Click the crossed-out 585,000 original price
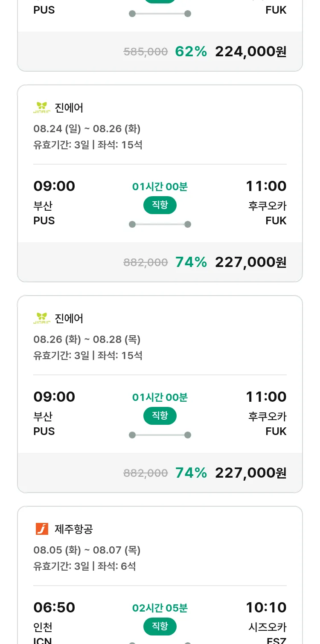The width and height of the screenshot is (320, 644). click(145, 52)
